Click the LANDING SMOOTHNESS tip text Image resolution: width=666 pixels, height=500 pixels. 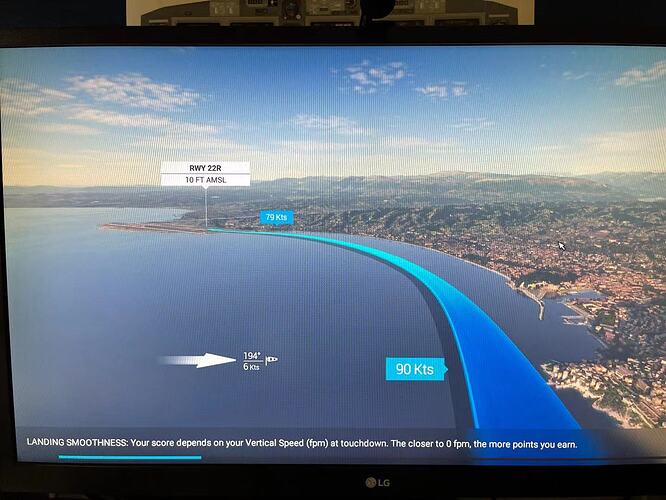[x=302, y=444]
